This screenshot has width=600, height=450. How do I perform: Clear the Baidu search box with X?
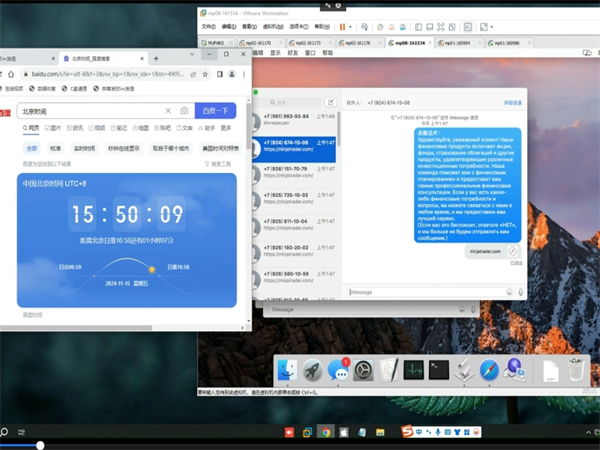(169, 111)
